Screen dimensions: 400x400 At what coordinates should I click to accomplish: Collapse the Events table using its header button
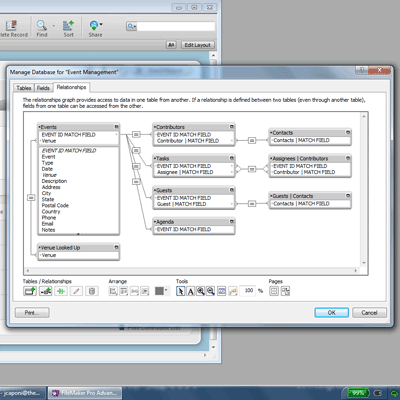pos(116,127)
